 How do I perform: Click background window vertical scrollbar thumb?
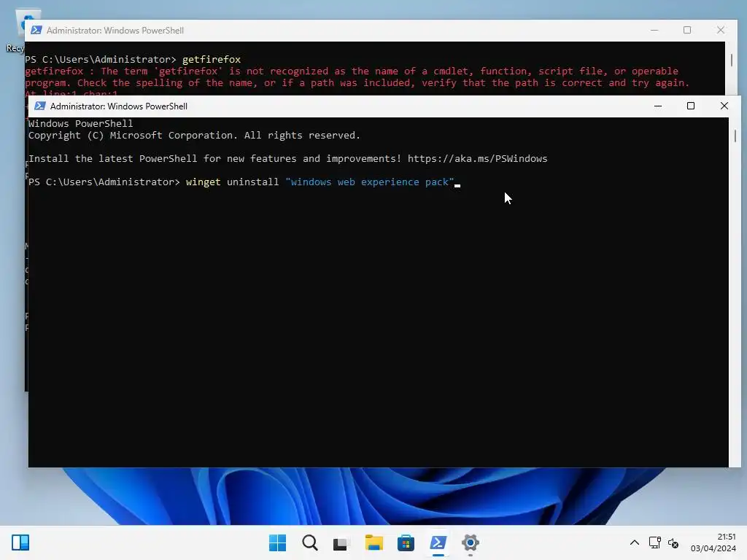tap(731, 60)
